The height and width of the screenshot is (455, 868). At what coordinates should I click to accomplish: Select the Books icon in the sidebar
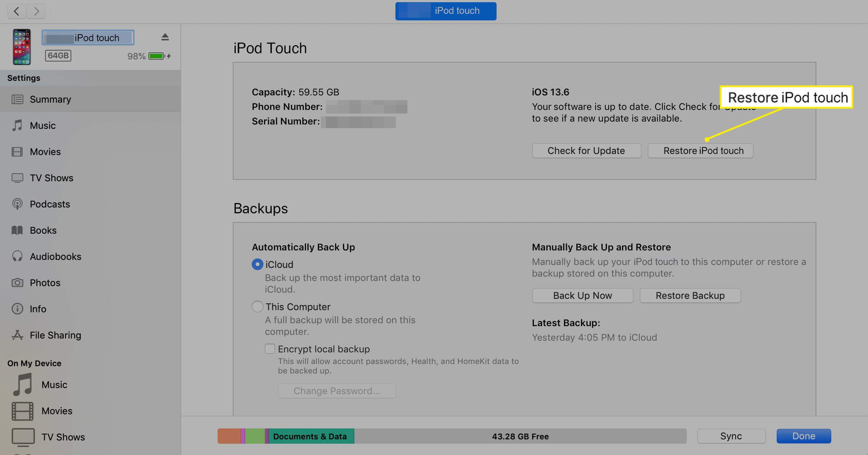tap(17, 230)
